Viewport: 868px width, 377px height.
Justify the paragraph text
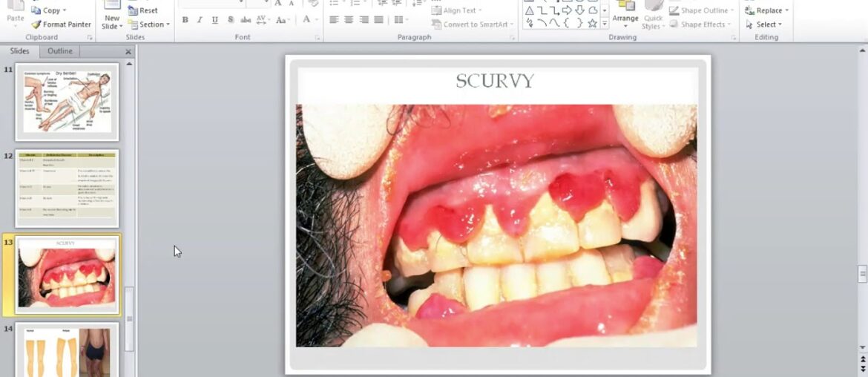tap(379, 20)
